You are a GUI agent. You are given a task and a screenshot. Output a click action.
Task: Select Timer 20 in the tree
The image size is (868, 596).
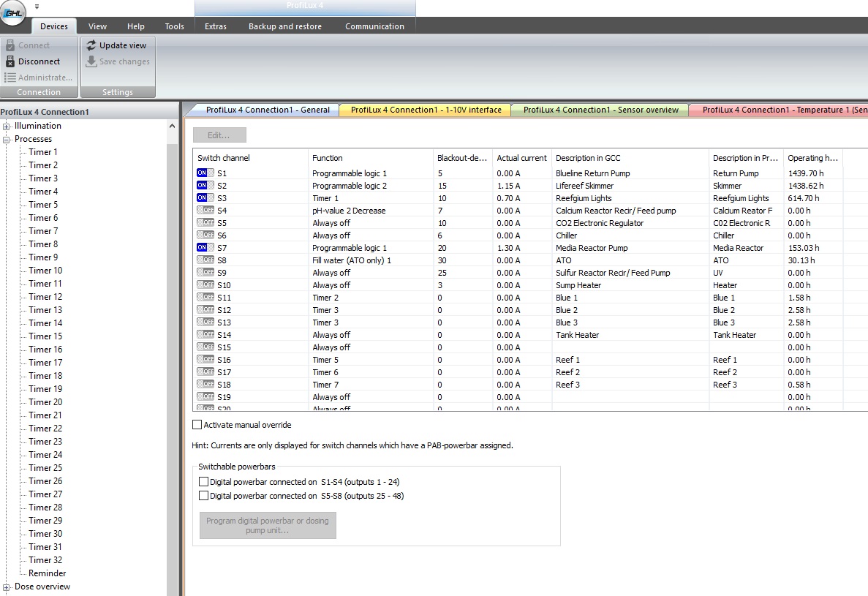click(x=45, y=401)
